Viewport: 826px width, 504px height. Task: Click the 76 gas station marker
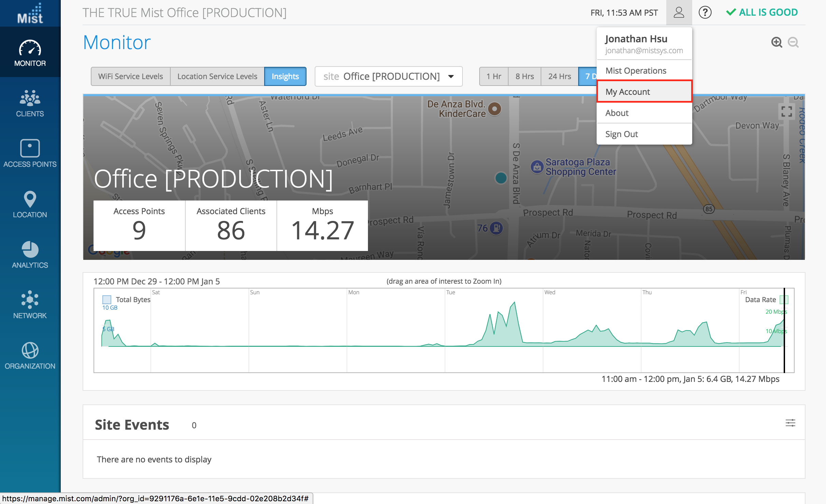coord(496,228)
